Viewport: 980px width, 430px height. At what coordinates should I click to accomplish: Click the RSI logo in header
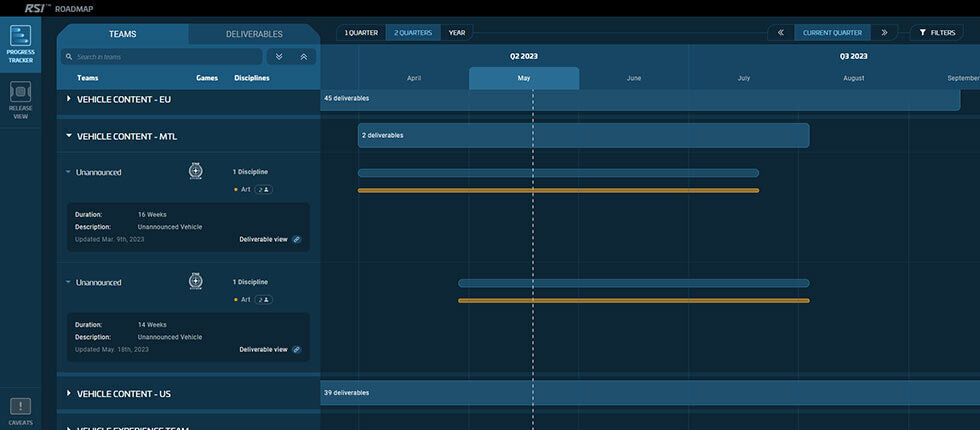pos(37,9)
